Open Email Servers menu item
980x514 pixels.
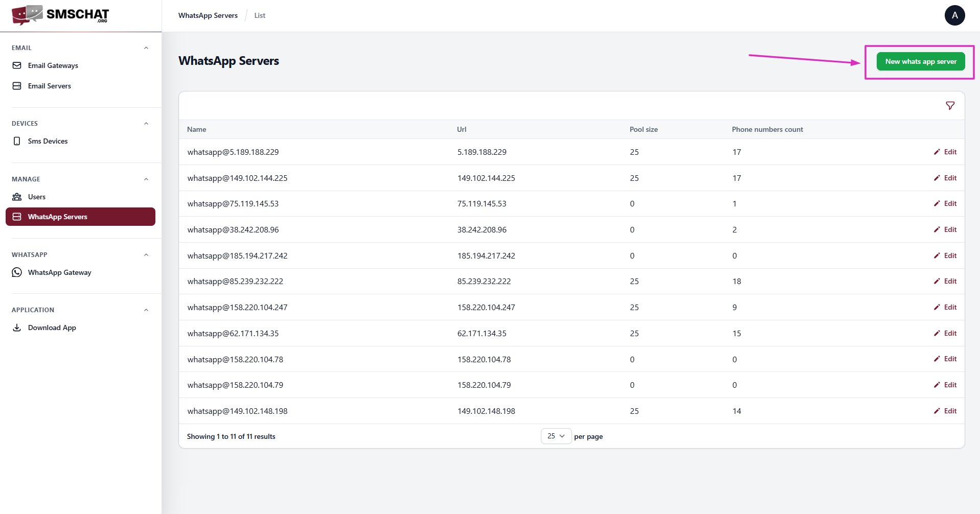tap(80, 86)
